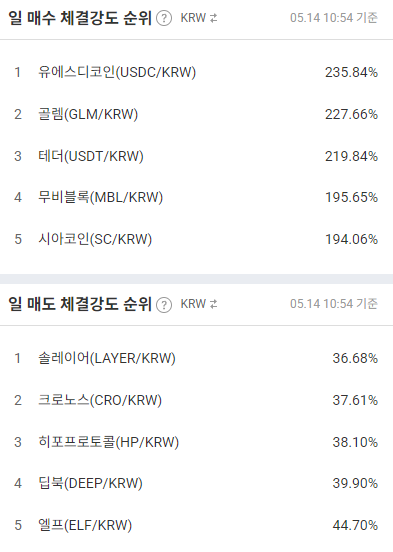Toggle KRW market switch in buy ranking
The width and height of the screenshot is (393, 552).
tap(199, 18)
